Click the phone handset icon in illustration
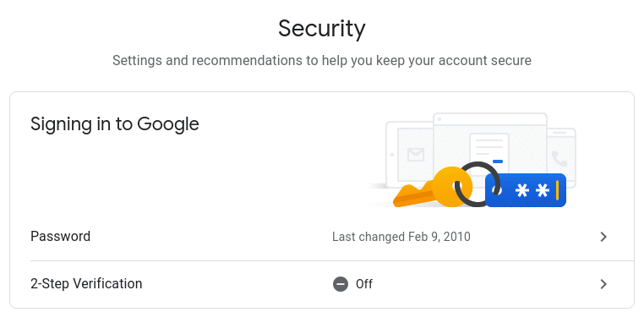Image resolution: width=644 pixels, height=323 pixels. [x=559, y=158]
